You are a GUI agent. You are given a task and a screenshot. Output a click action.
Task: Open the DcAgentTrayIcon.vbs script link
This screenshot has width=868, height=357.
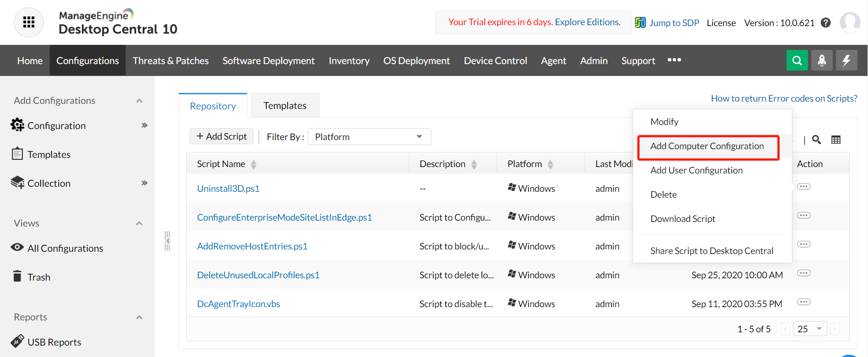[x=239, y=304]
